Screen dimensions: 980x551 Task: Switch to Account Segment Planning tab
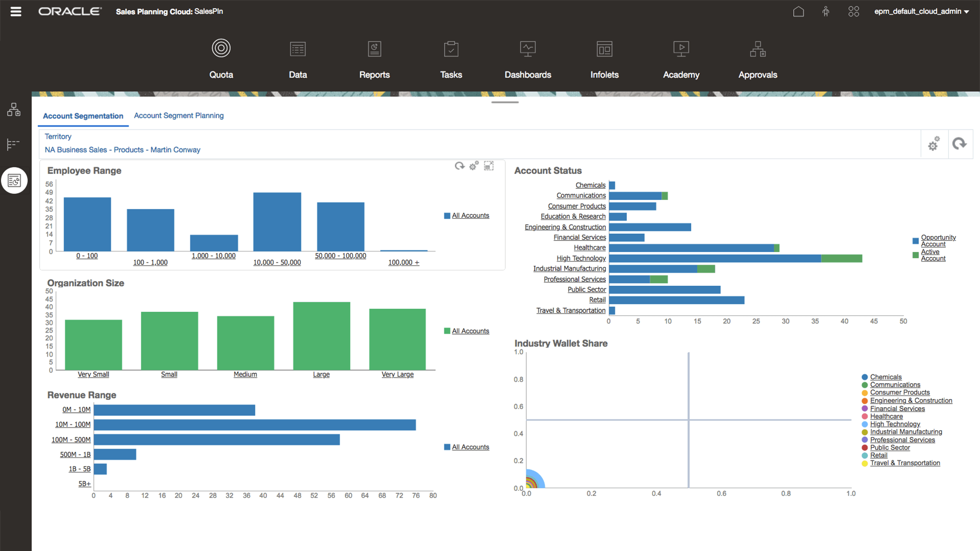(x=179, y=115)
